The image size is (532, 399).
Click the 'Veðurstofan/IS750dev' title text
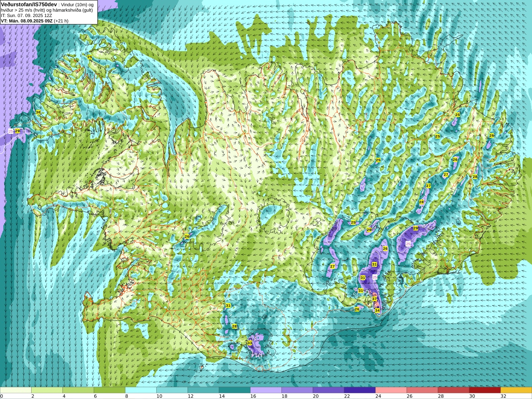click(x=29, y=4)
